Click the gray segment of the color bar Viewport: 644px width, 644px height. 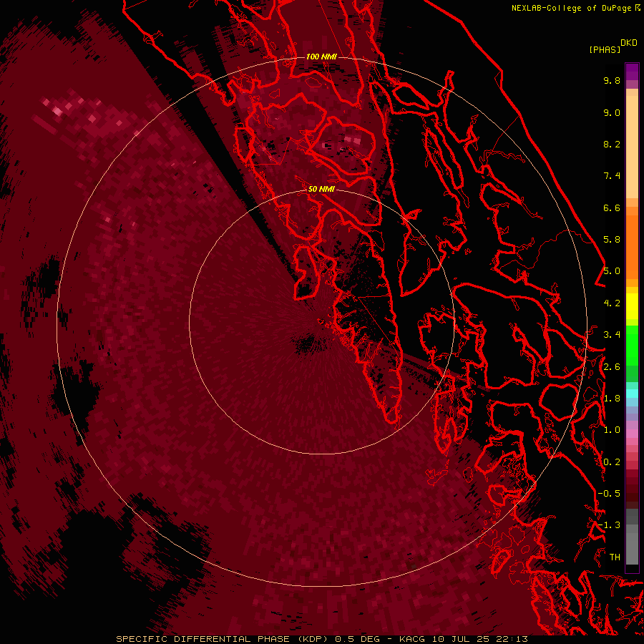(632, 536)
